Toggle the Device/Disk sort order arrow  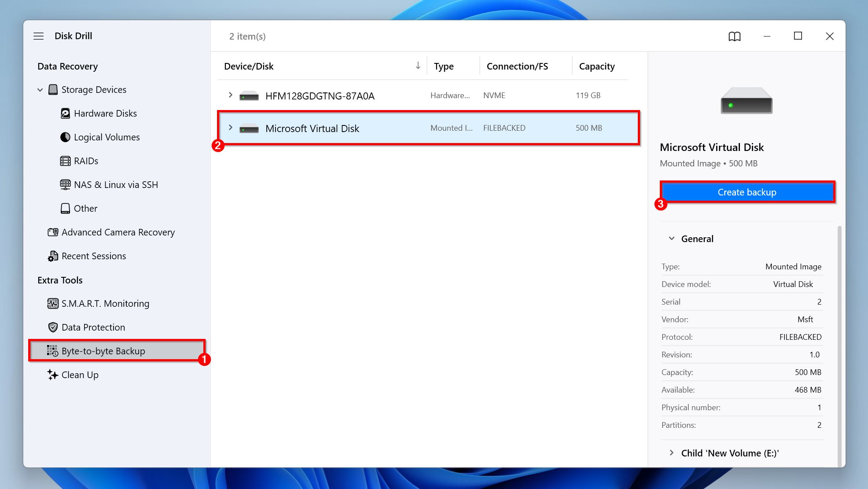(x=417, y=65)
